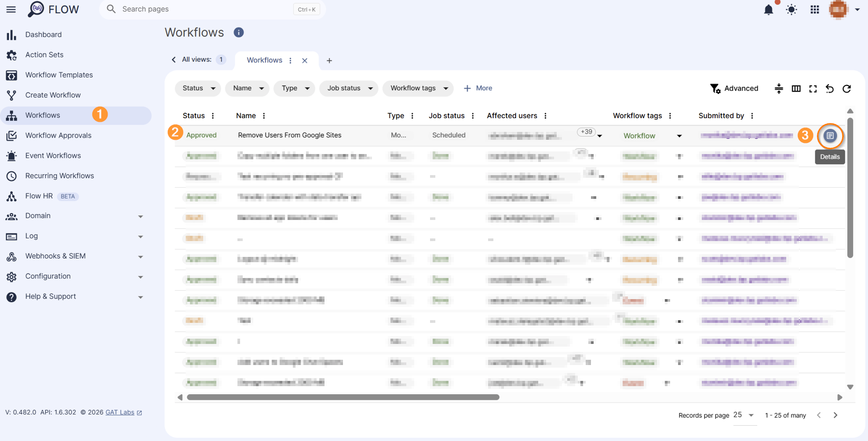The height and width of the screenshot is (441, 868).
Task: Refresh the workflows table
Action: pos(847,89)
